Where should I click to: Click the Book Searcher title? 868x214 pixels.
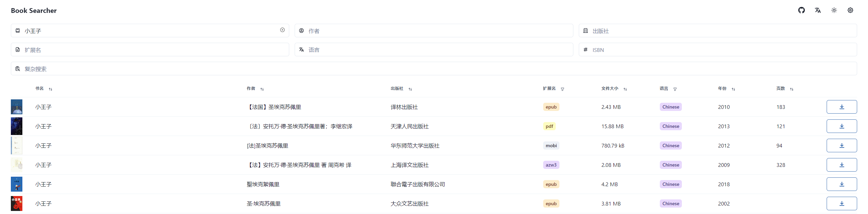34,11
